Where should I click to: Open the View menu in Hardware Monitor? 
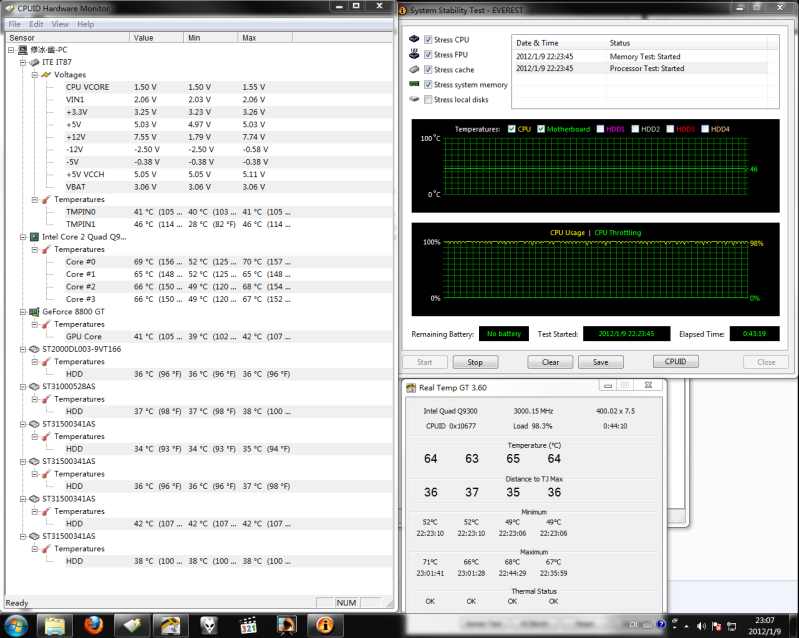60,24
